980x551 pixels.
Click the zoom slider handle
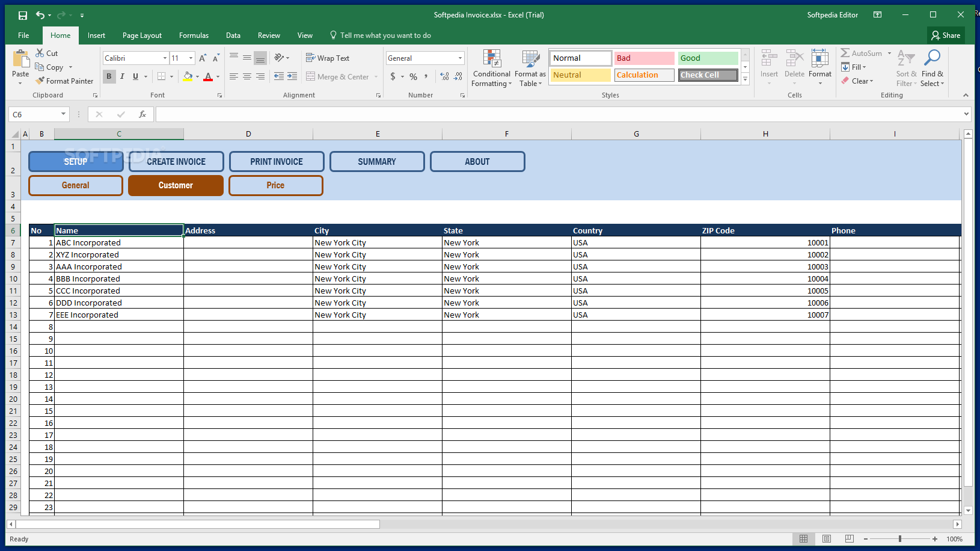tap(900, 539)
